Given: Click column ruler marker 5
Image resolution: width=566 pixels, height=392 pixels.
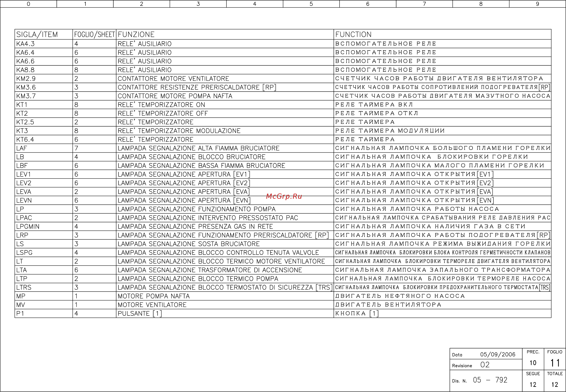Looking at the screenshot, I should point(311,4).
